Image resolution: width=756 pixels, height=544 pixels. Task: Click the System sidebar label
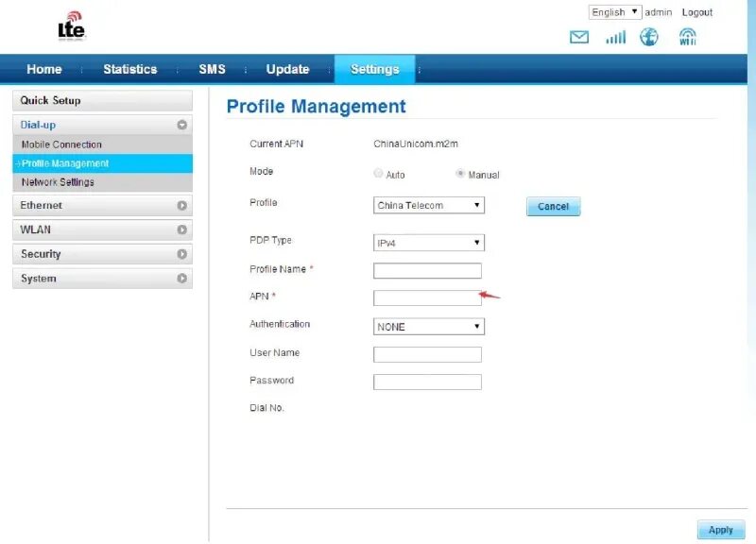point(38,279)
